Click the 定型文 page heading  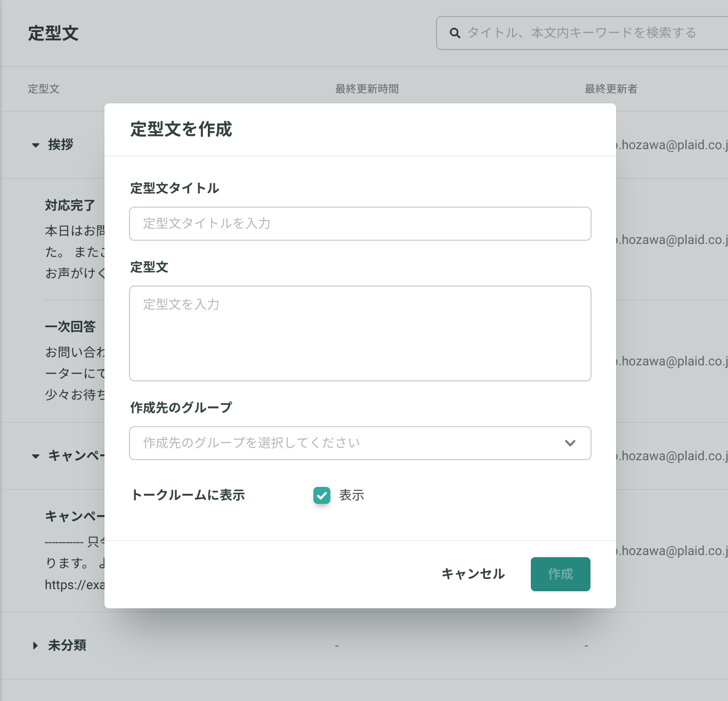tap(53, 34)
